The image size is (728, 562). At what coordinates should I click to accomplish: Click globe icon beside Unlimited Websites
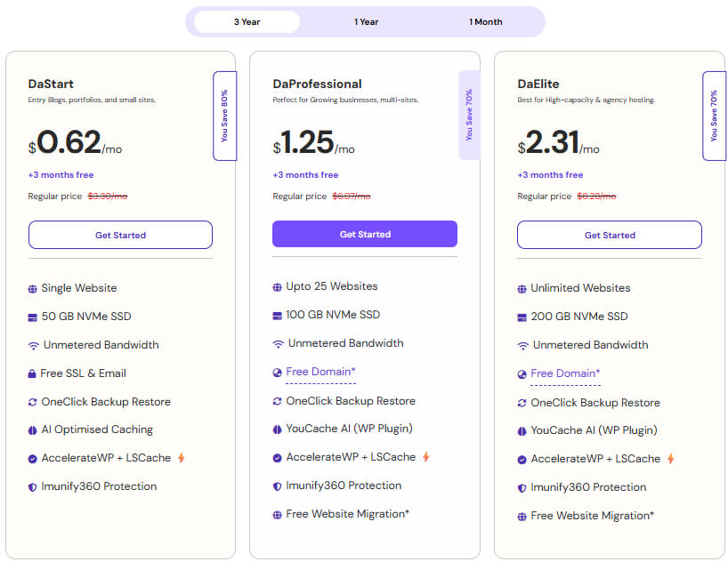coord(522,289)
